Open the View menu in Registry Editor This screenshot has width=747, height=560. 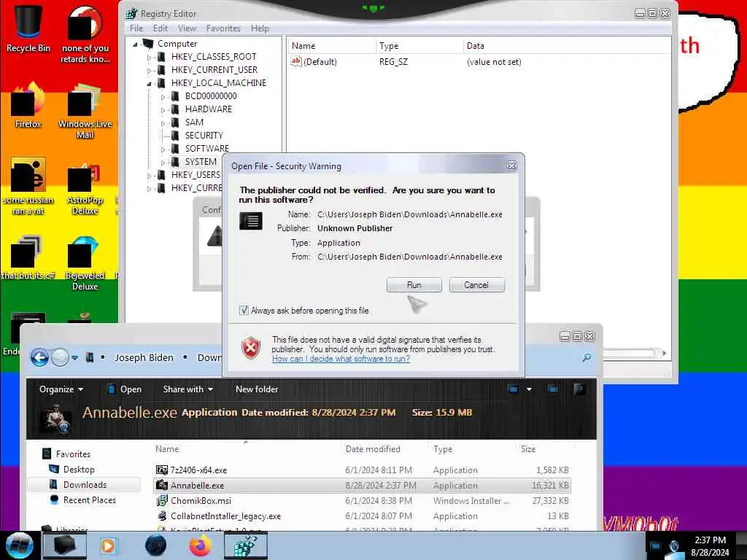pyautogui.click(x=187, y=28)
